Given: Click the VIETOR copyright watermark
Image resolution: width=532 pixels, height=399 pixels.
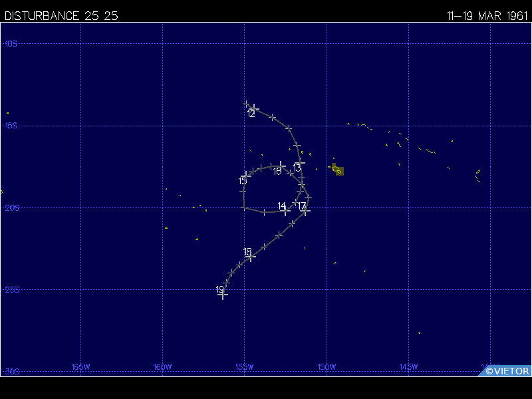Looking at the screenshot, I should 507,371.
